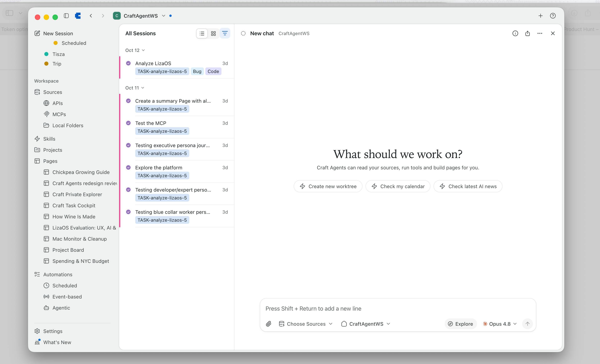Click the plus icon to add new
The width and height of the screenshot is (600, 364).
point(540,16)
